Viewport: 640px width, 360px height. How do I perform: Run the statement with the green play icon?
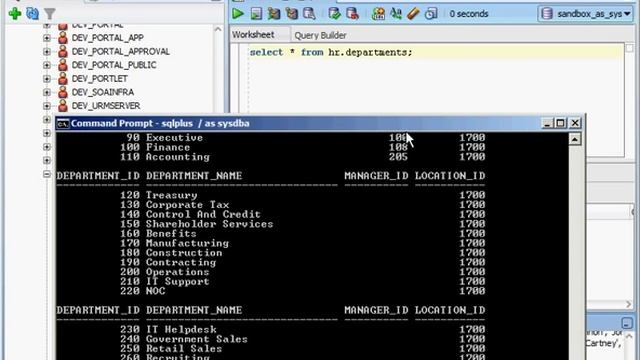(x=238, y=14)
